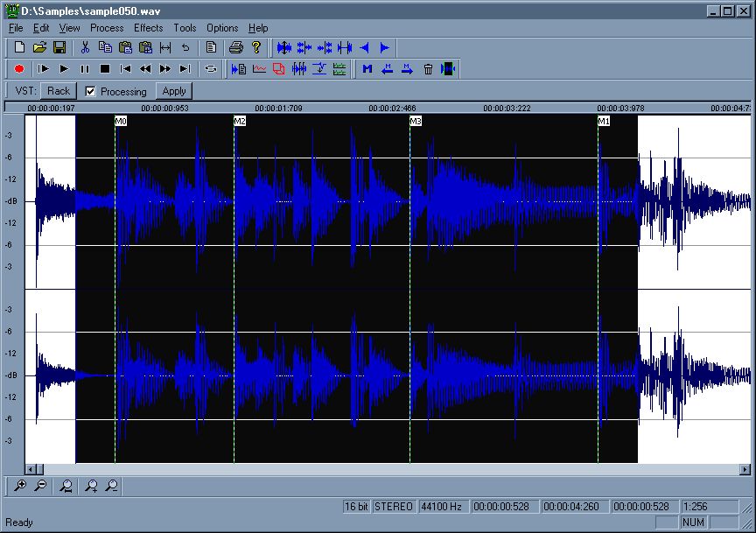Image resolution: width=756 pixels, height=533 pixels.
Task: Save the file with the floppy disk icon
Action: (59, 47)
